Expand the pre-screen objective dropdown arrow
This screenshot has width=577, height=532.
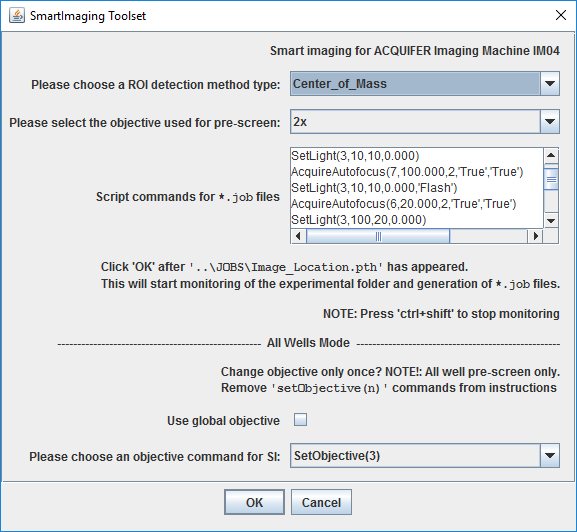550,121
